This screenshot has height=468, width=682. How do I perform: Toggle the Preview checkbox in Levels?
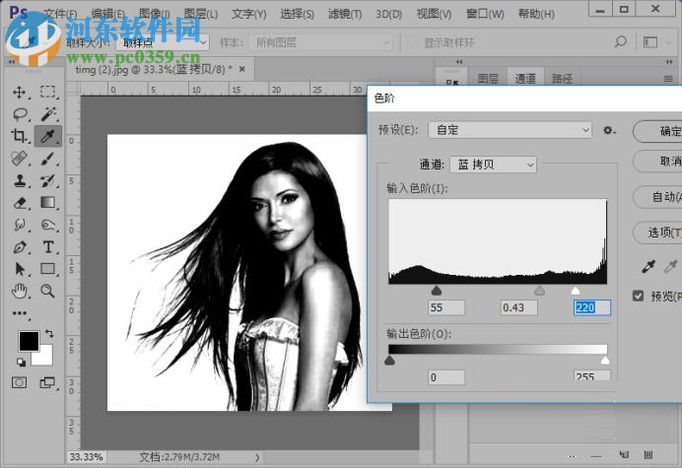(x=638, y=296)
